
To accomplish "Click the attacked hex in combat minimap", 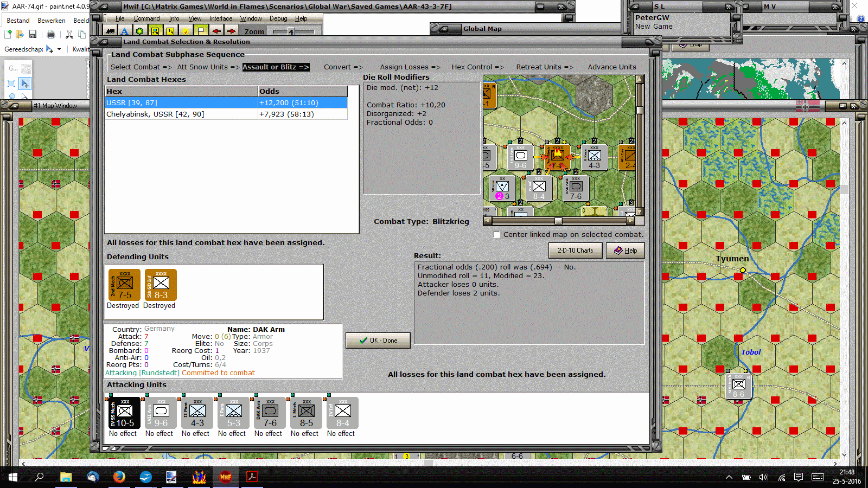I will pyautogui.click(x=557, y=157).
